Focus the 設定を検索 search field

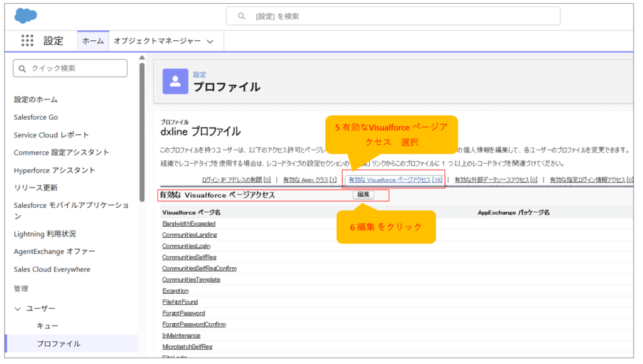click(x=393, y=16)
